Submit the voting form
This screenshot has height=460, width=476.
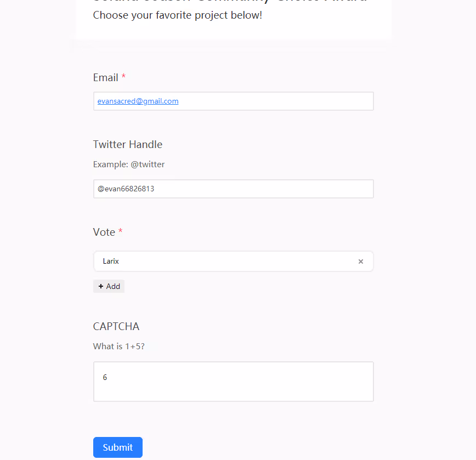click(x=118, y=447)
